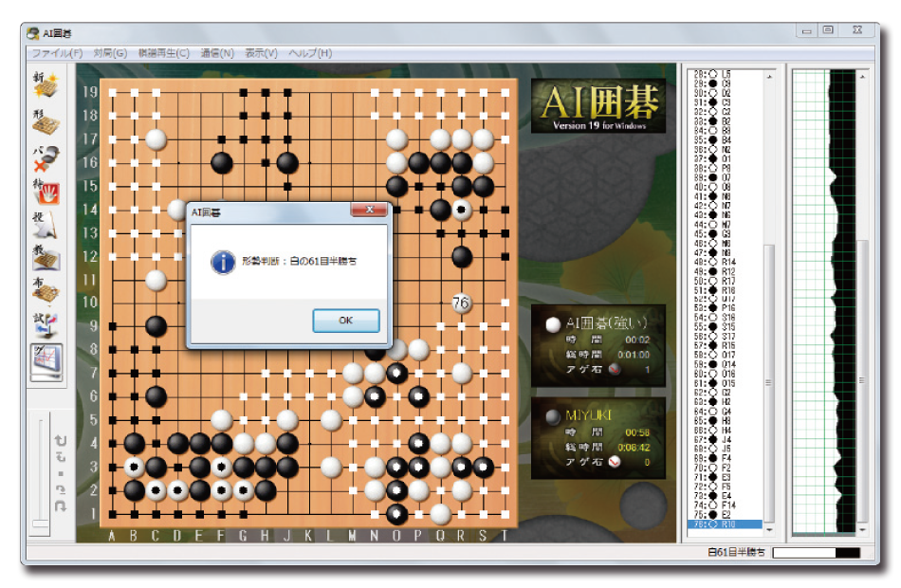Confirm the dialog with OK
The width and height of the screenshot is (901, 588).
[346, 321]
